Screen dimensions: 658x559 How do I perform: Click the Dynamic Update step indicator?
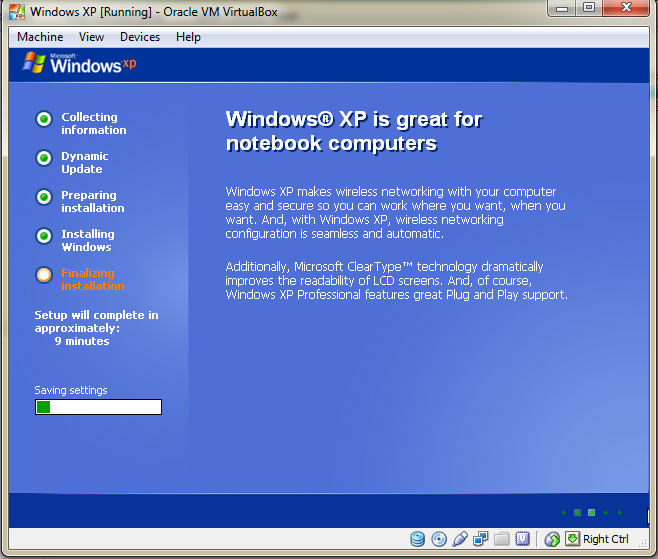click(x=44, y=158)
